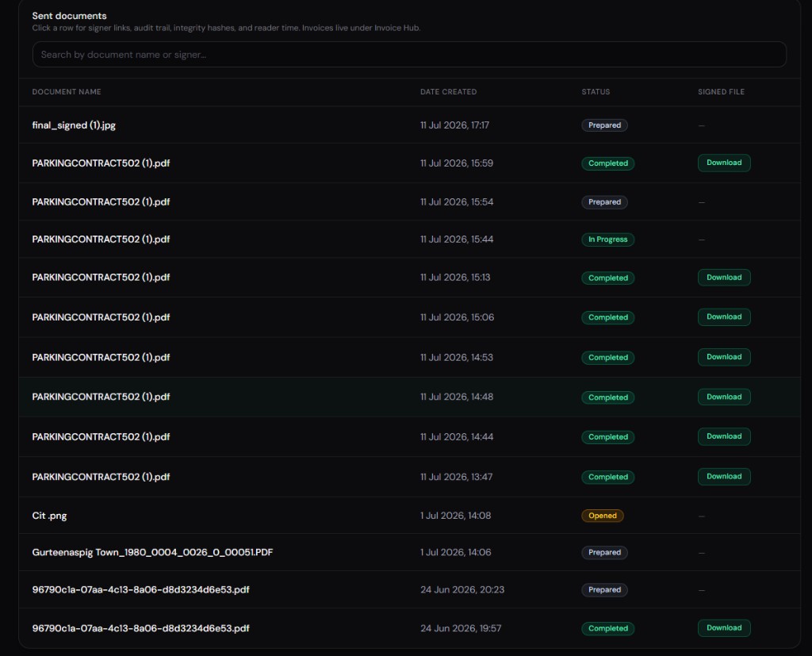Open PARKINGCONTRACT502 row created at 15:06
This screenshot has height=656, width=812.
click(409, 317)
